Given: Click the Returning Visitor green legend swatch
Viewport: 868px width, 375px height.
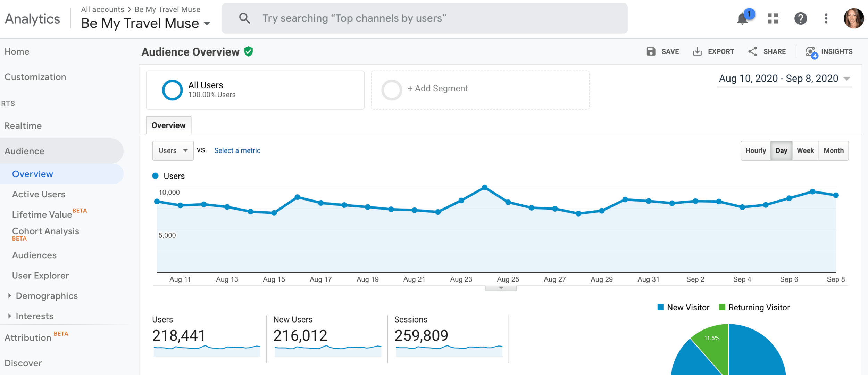Looking at the screenshot, I should tap(722, 307).
